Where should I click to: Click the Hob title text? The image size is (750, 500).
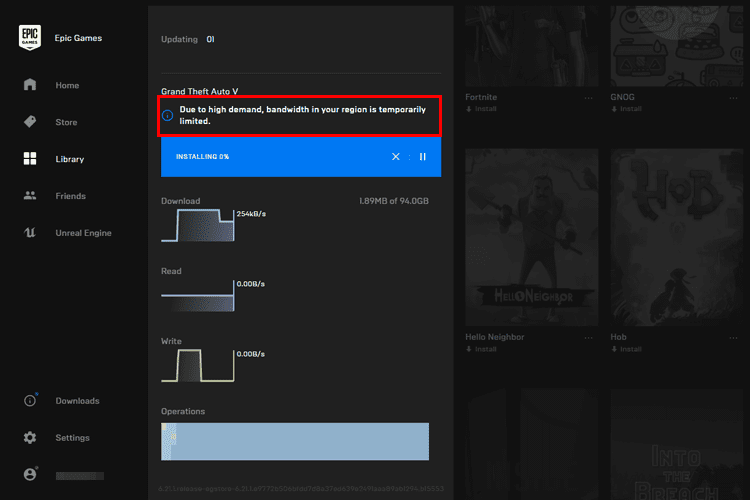(x=618, y=337)
